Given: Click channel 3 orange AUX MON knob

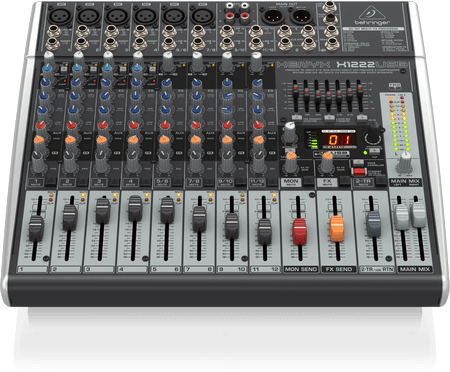Looking at the screenshot, I should pyautogui.click(x=101, y=140).
